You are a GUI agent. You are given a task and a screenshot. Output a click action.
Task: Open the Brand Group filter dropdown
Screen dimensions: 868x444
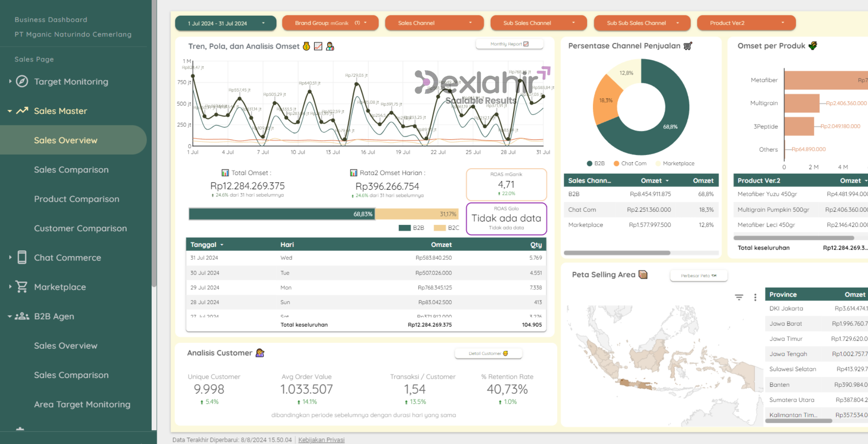click(330, 23)
